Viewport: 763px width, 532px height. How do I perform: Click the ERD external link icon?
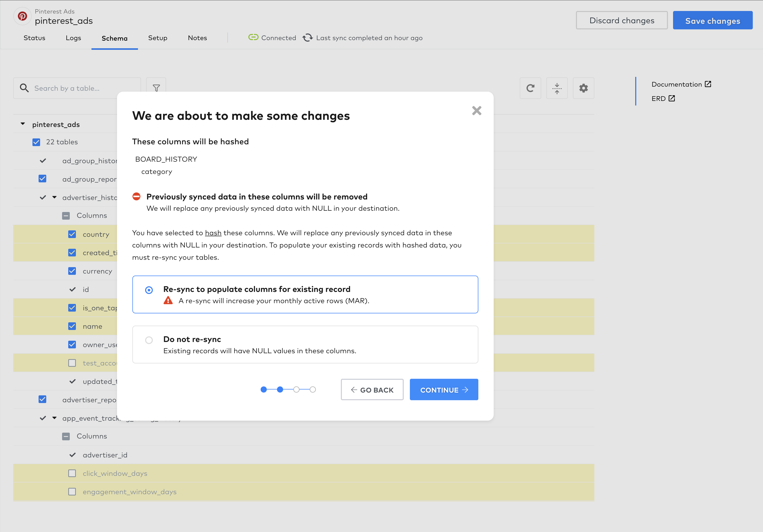(x=672, y=98)
